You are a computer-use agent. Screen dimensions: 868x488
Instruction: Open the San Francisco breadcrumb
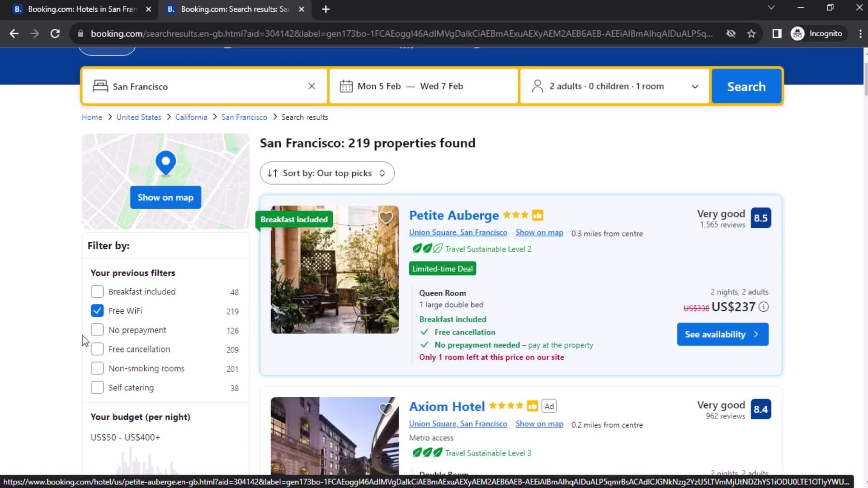click(244, 117)
